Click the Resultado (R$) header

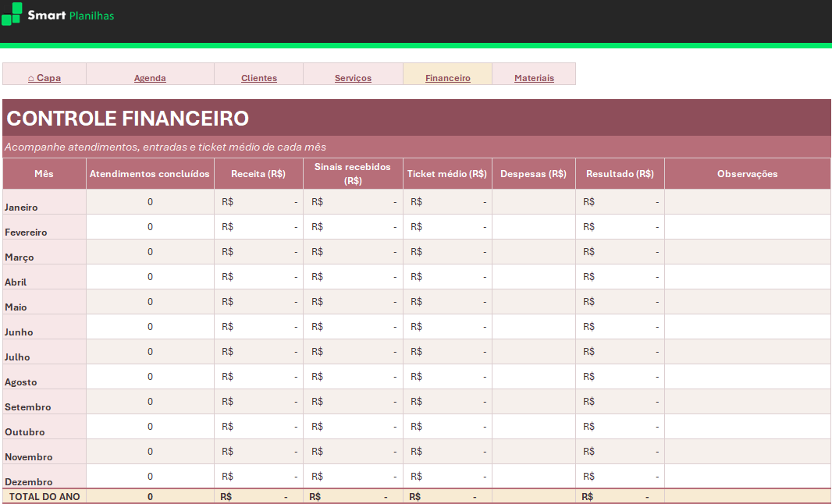point(620,173)
